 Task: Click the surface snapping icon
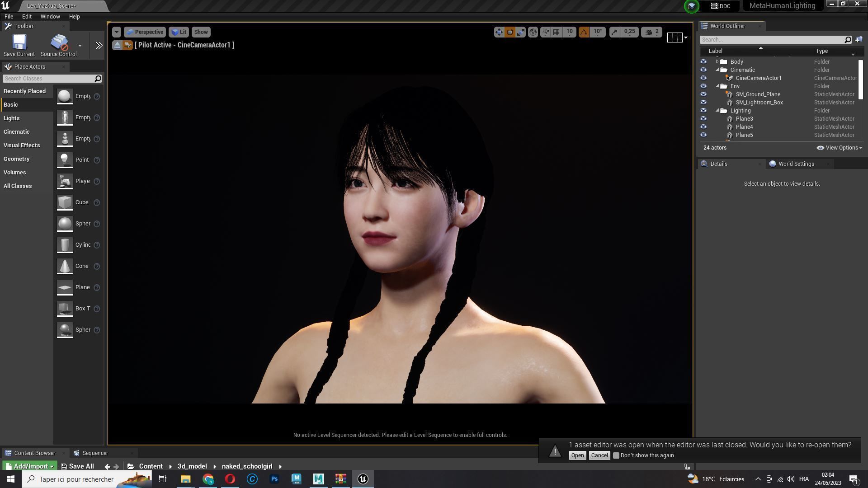click(x=546, y=32)
